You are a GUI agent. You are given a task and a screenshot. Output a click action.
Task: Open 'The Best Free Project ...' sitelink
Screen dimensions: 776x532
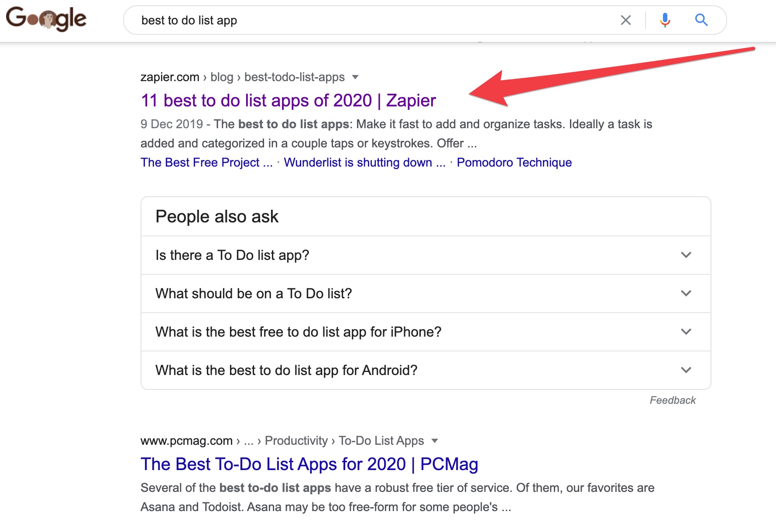[206, 163]
